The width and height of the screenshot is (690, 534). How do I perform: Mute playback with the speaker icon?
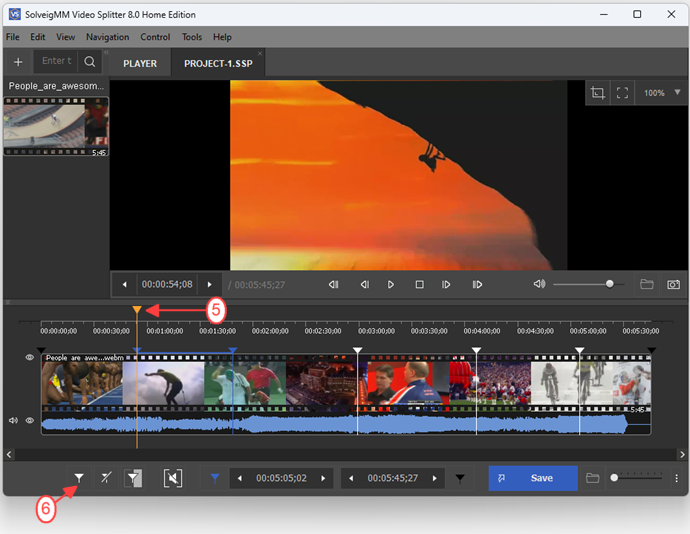pyautogui.click(x=540, y=284)
